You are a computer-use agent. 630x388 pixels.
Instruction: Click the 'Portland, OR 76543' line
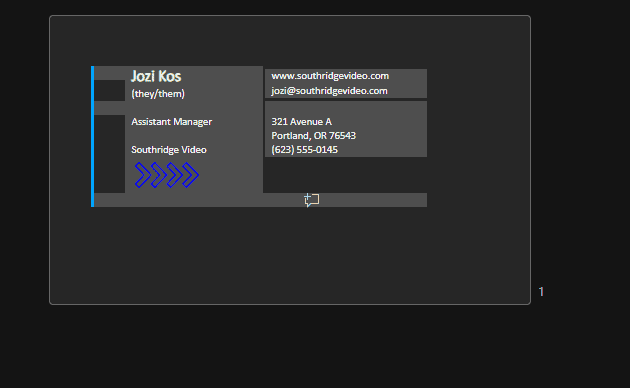pyautogui.click(x=313, y=136)
